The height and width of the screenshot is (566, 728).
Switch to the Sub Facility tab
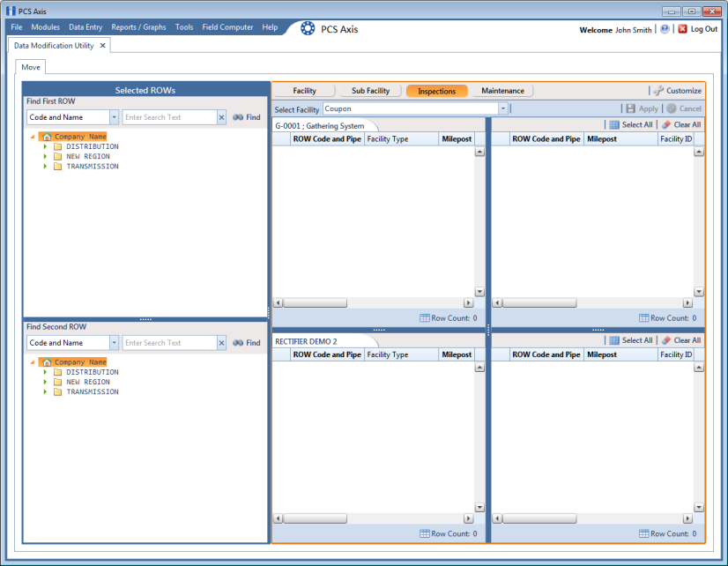point(370,91)
